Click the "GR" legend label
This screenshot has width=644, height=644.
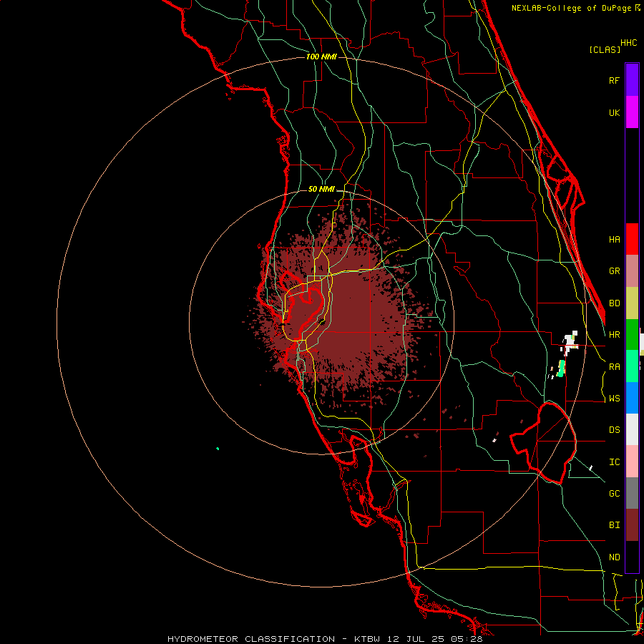coord(614,271)
